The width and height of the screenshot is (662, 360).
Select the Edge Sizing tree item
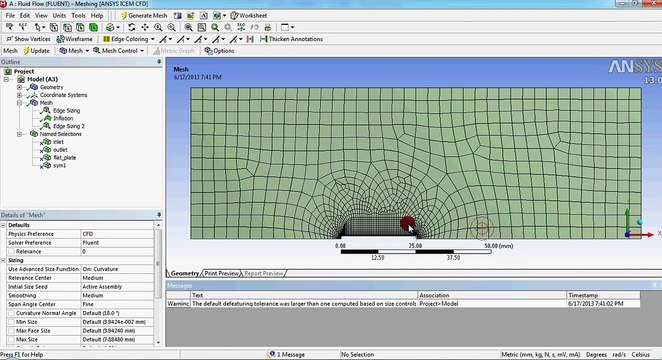pos(66,111)
